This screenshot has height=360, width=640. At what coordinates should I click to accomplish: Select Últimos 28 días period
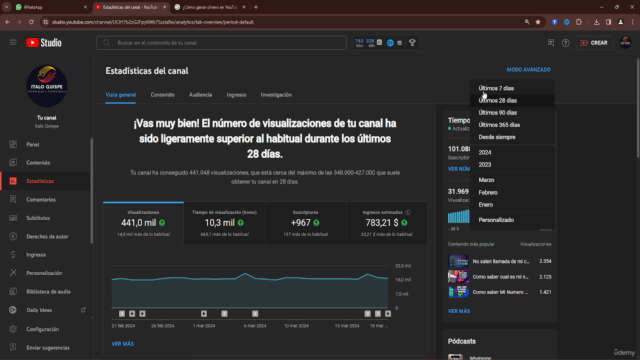click(x=512, y=100)
